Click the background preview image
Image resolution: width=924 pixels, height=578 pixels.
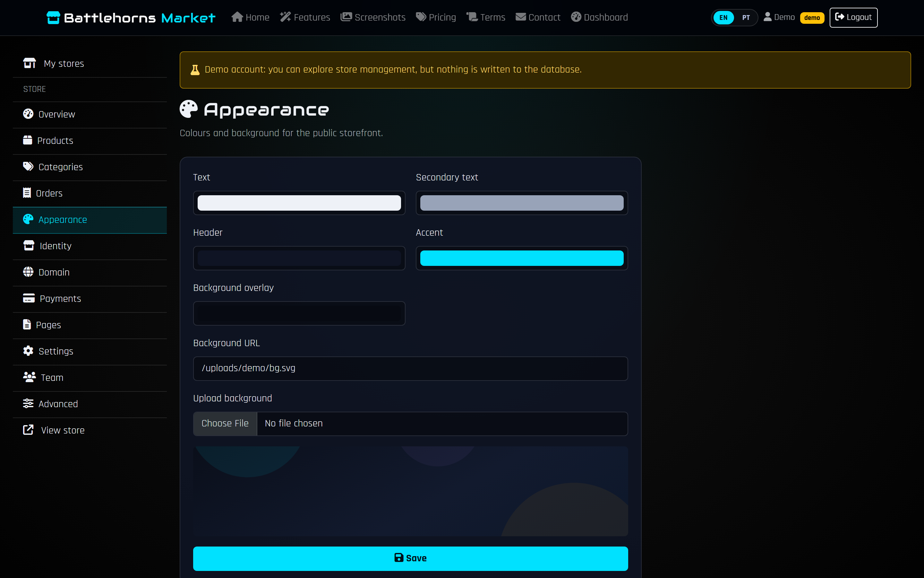pos(410,491)
